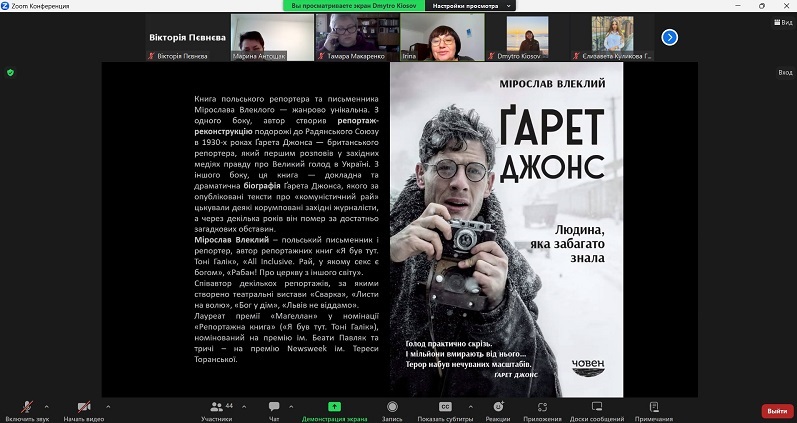Restore down the Zoom window
This screenshot has width=797, height=423.
[x=761, y=6]
